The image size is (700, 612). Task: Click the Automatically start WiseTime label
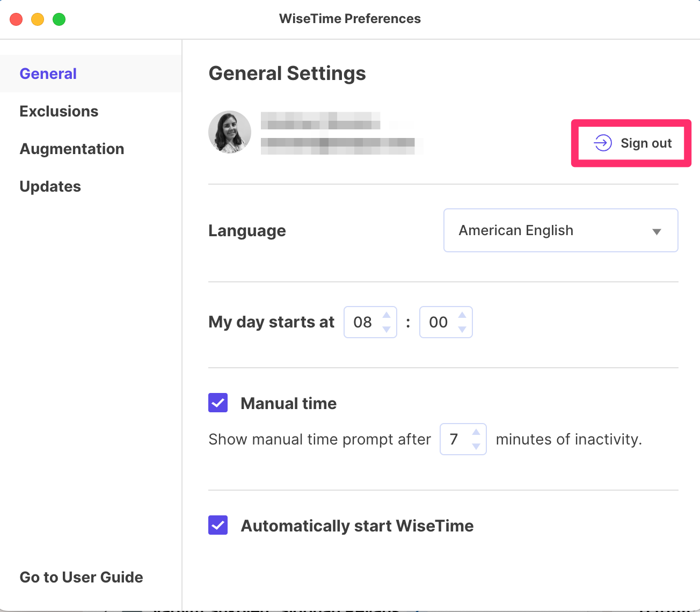pos(358,526)
